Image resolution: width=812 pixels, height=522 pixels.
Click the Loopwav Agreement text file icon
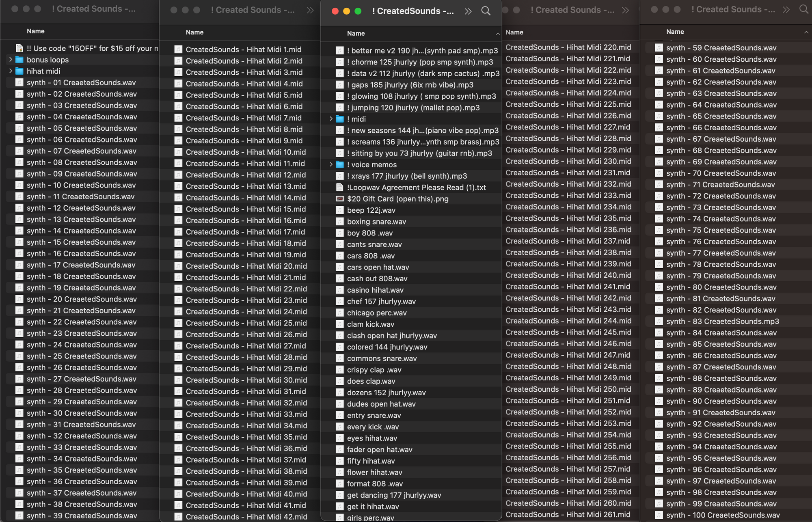(x=339, y=188)
